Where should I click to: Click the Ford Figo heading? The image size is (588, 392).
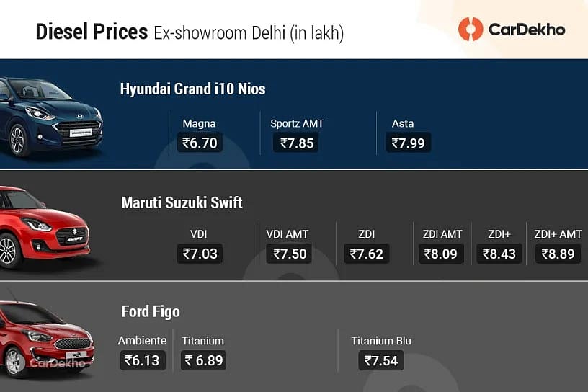click(151, 312)
